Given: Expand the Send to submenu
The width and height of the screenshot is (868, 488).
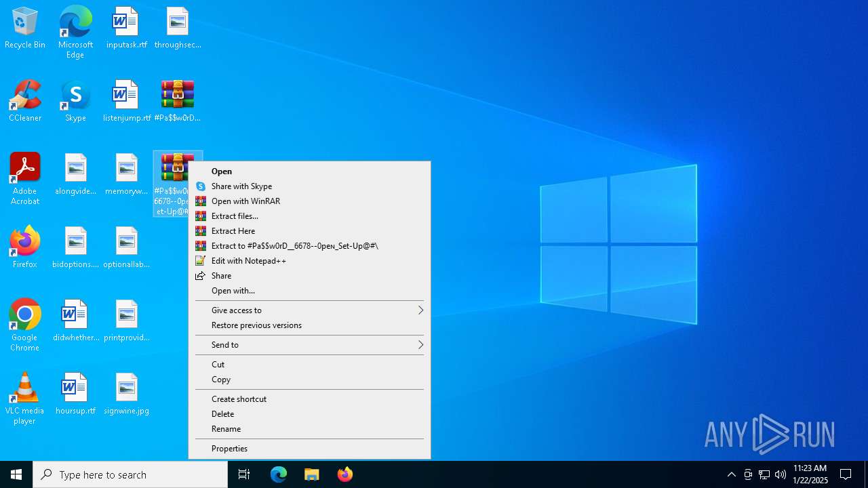Looking at the screenshot, I should pyautogui.click(x=309, y=345).
